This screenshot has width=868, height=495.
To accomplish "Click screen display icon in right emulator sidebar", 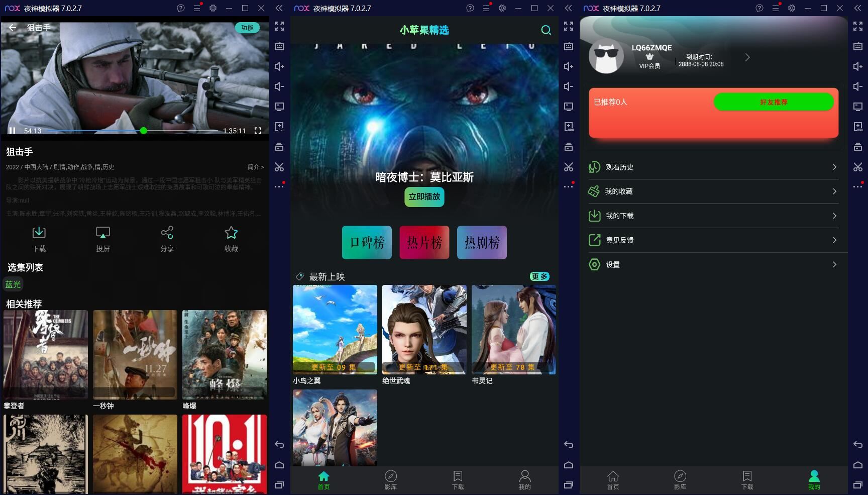I will pyautogui.click(x=858, y=107).
